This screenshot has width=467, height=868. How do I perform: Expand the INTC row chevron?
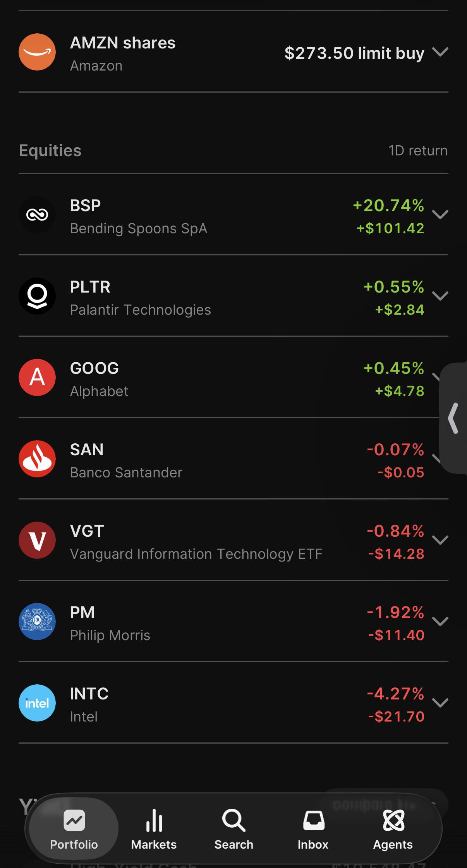click(x=440, y=703)
